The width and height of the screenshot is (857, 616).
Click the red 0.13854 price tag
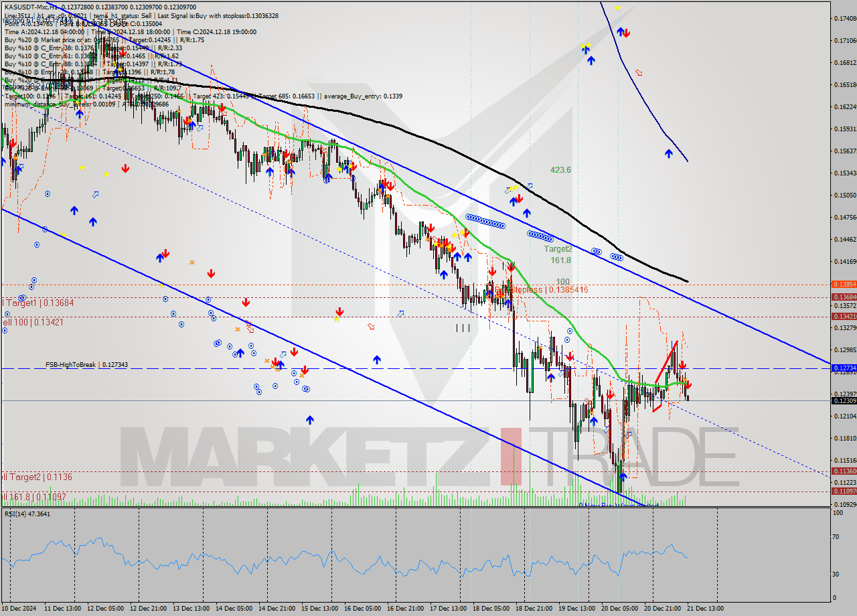tap(844, 284)
